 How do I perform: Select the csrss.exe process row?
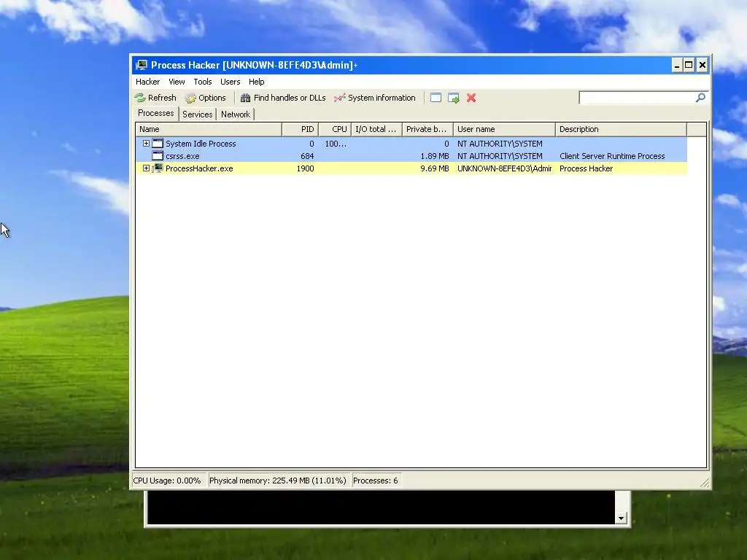coord(411,156)
